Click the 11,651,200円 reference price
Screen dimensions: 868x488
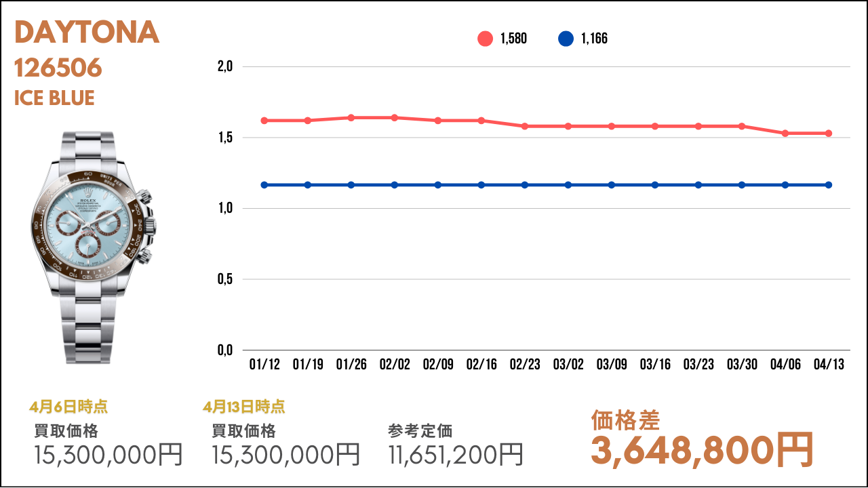tap(456, 454)
